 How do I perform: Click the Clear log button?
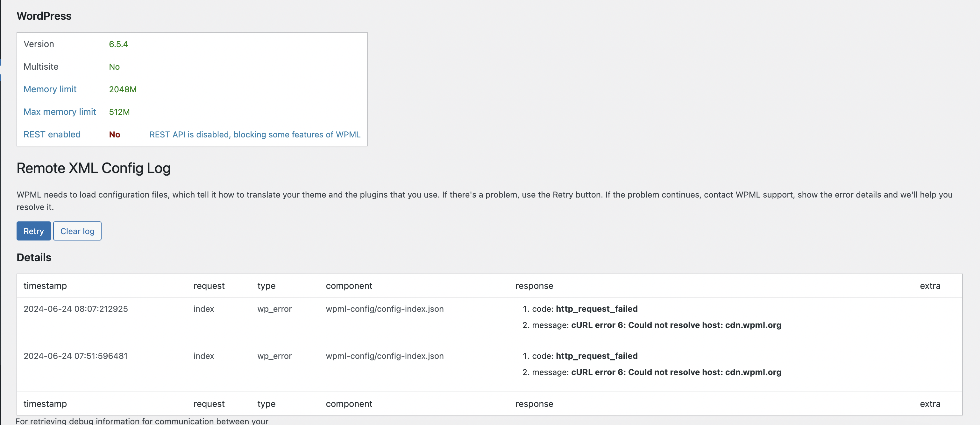click(x=77, y=231)
